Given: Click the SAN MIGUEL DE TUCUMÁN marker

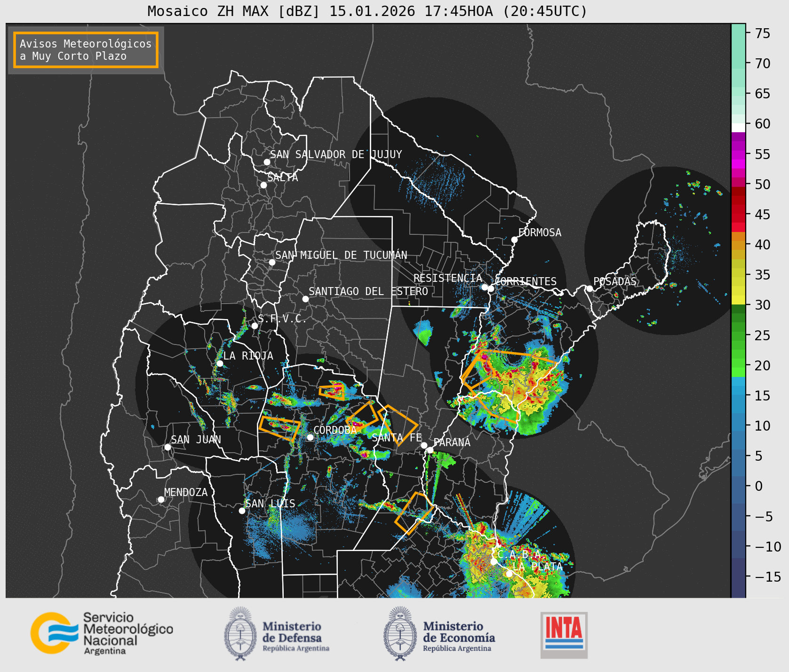Looking at the screenshot, I should coord(272,262).
